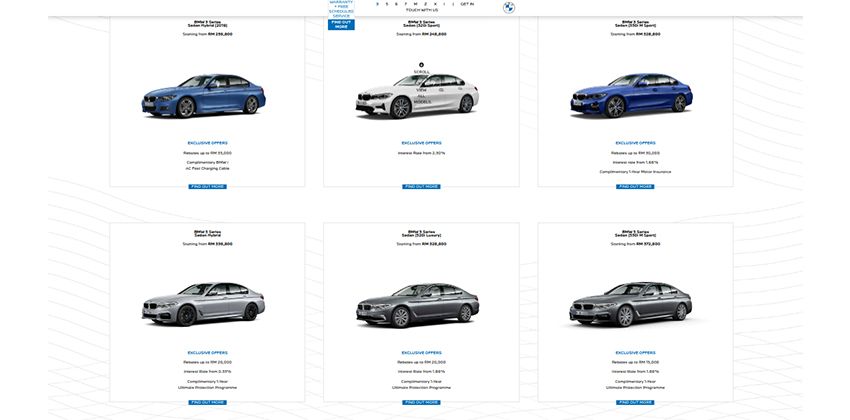Click the AC Fast Charging Cable offer text
Screen dimensions: 850x420
tap(208, 169)
